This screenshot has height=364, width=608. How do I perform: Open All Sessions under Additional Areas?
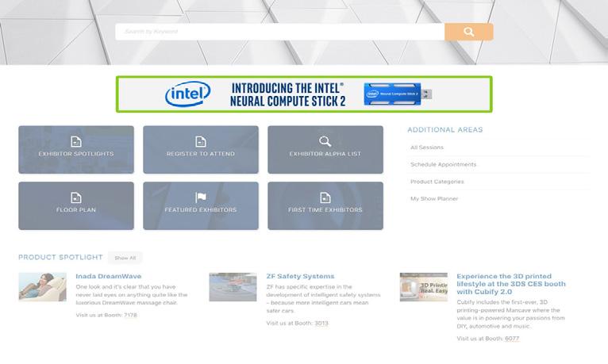427,148
